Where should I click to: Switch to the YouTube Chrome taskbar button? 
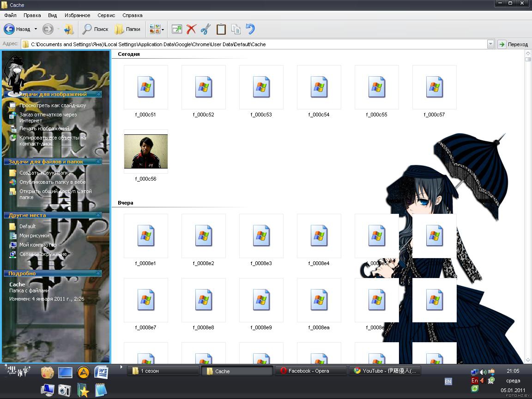pyautogui.click(x=384, y=371)
